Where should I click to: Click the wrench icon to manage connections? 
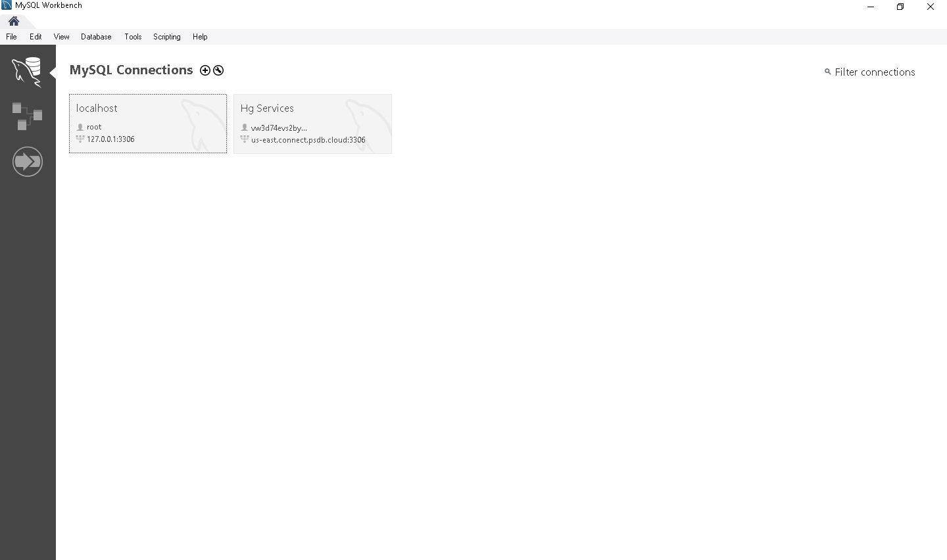coord(218,70)
